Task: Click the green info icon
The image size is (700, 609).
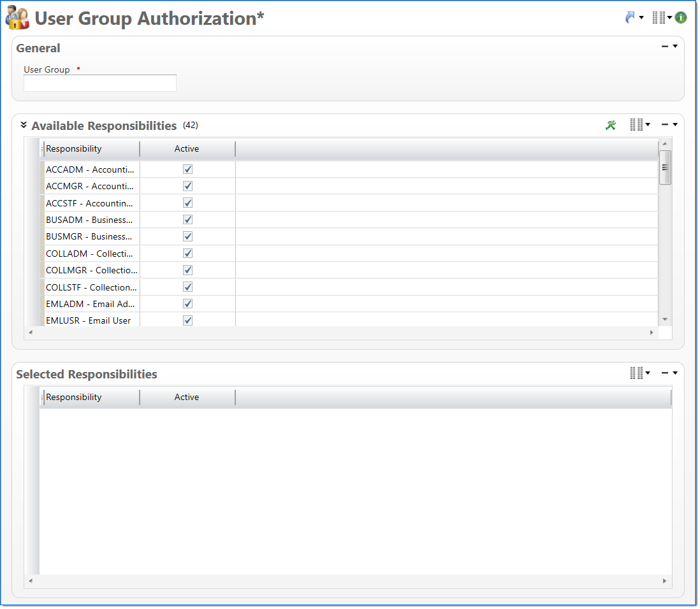Action: tap(680, 17)
